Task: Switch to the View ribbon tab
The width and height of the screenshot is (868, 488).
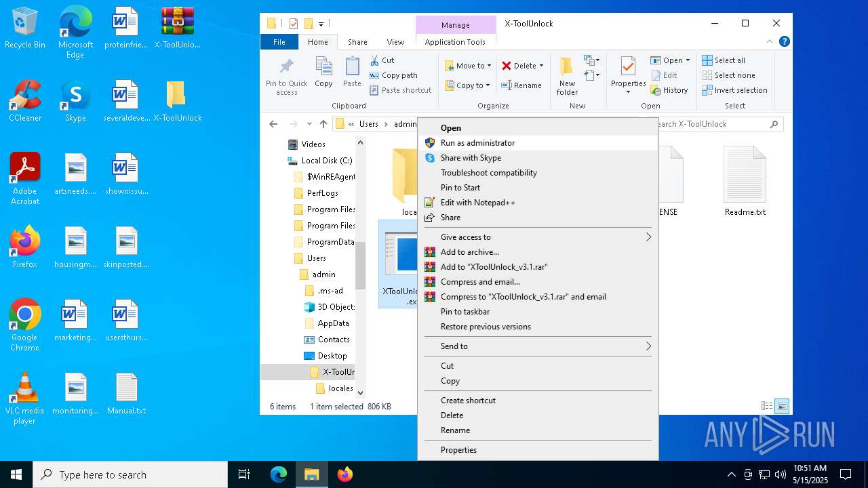Action: pos(395,42)
